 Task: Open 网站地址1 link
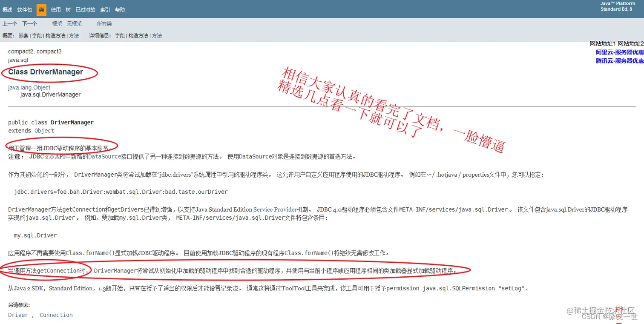(603, 44)
